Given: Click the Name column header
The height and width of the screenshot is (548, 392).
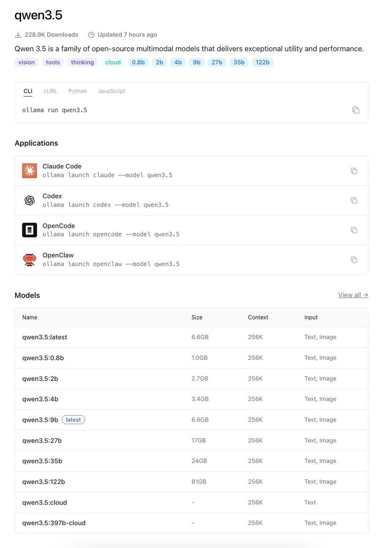Looking at the screenshot, I should pyautogui.click(x=30, y=317).
